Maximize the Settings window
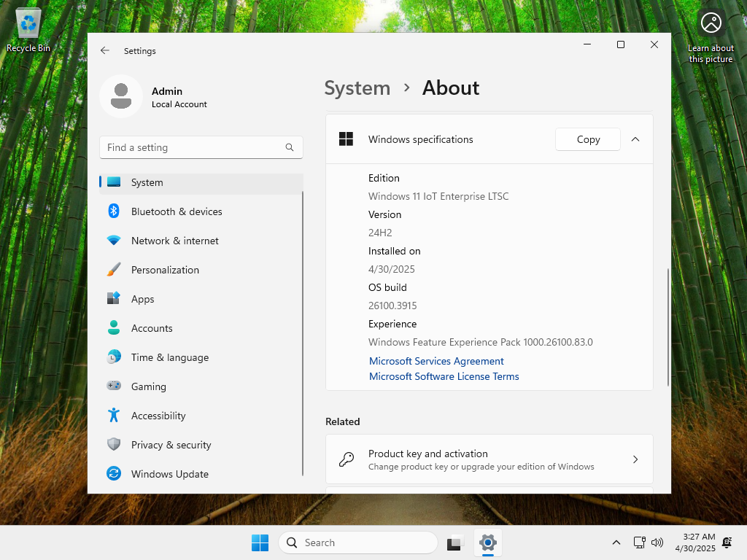Image resolution: width=747 pixels, height=560 pixels. coord(620,44)
